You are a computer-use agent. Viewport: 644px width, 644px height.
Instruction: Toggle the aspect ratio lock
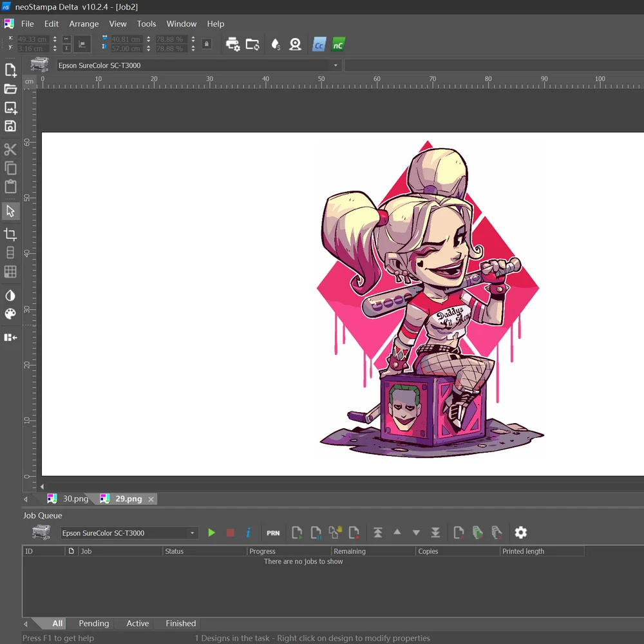207,44
